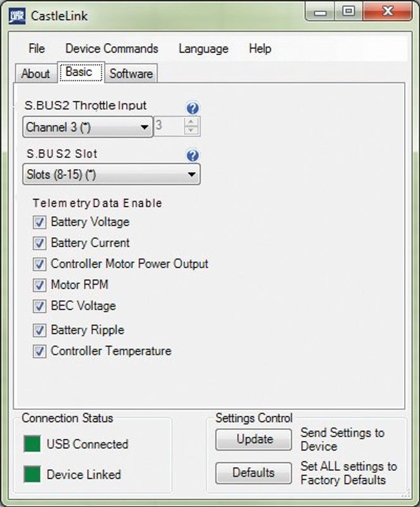The width and height of the screenshot is (420, 507).
Task: Increase channel number with spinner up arrow
Action: tap(191, 122)
